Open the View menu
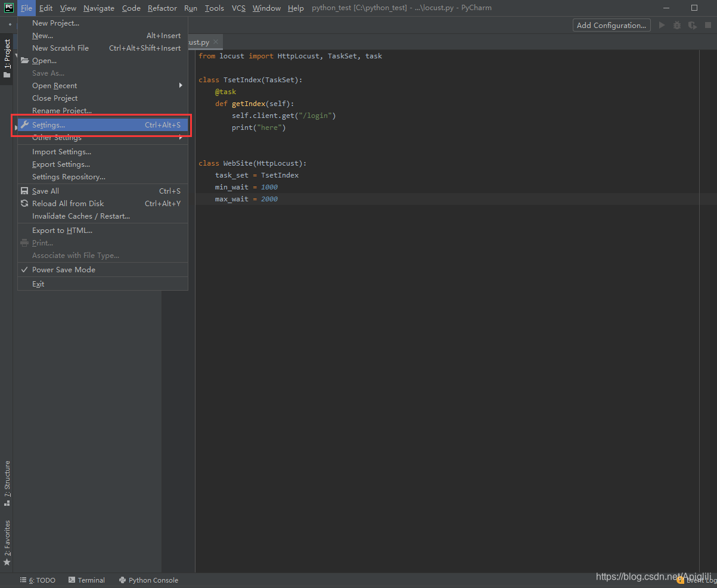 coord(68,8)
